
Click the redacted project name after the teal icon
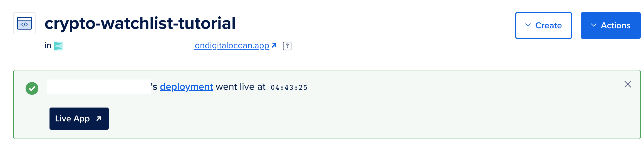point(129,48)
